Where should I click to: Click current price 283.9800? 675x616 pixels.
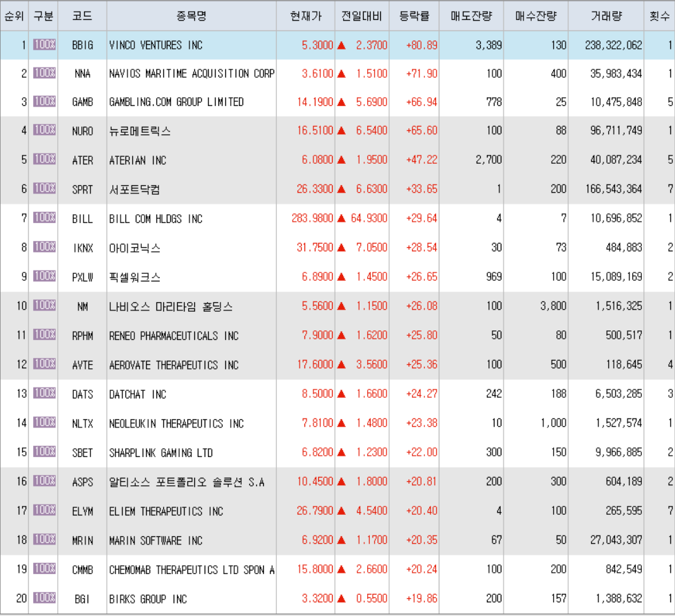(x=313, y=218)
